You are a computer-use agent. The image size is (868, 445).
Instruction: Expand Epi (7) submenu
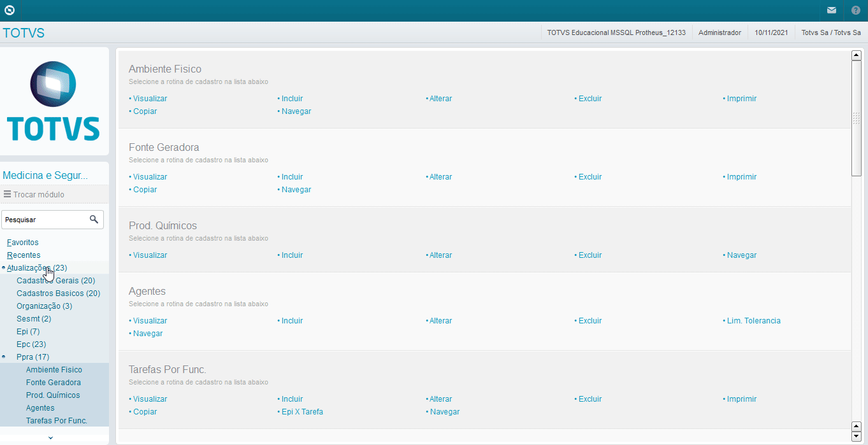[28, 332]
